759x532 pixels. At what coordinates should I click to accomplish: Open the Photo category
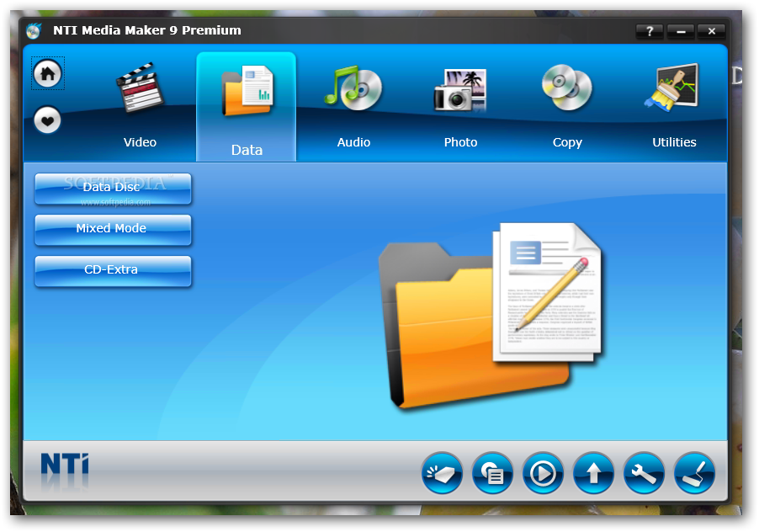click(x=460, y=107)
